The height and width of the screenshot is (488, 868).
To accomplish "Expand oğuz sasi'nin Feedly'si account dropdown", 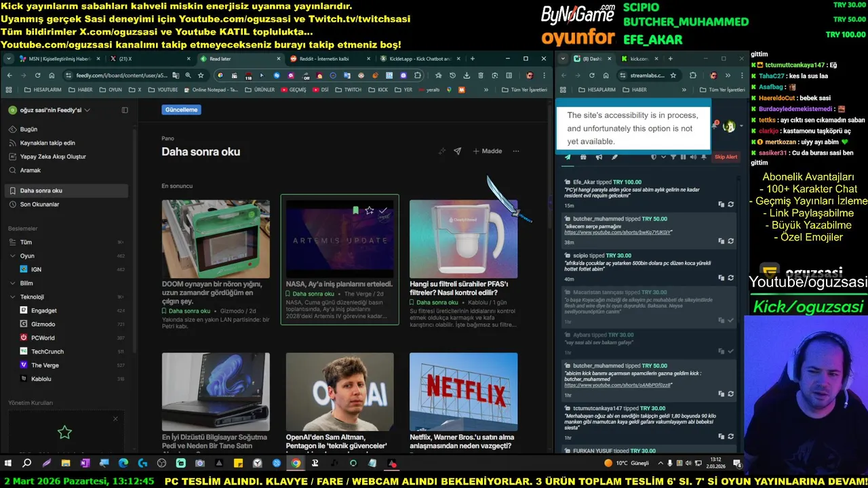I will [x=87, y=110].
